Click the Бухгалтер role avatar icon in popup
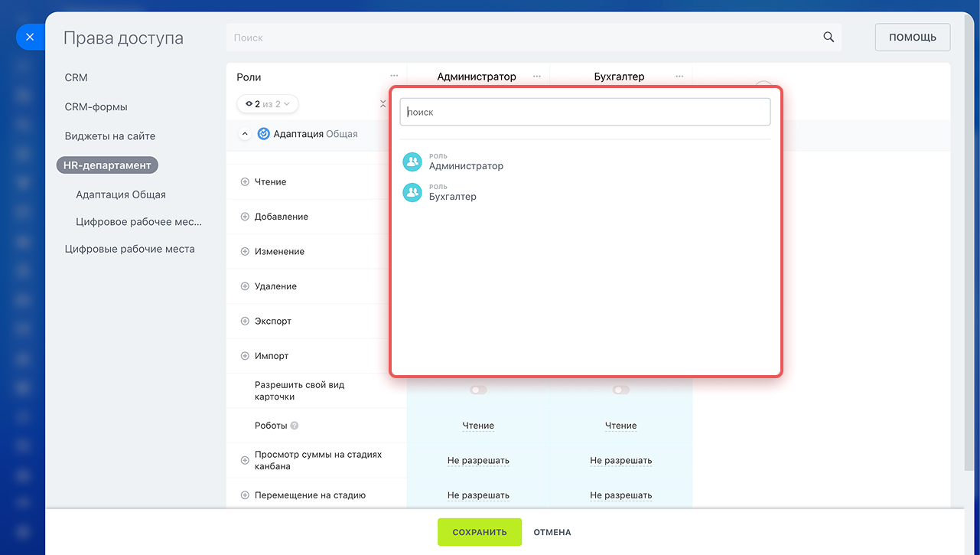Screen dimensions: 980x555 click(412, 192)
